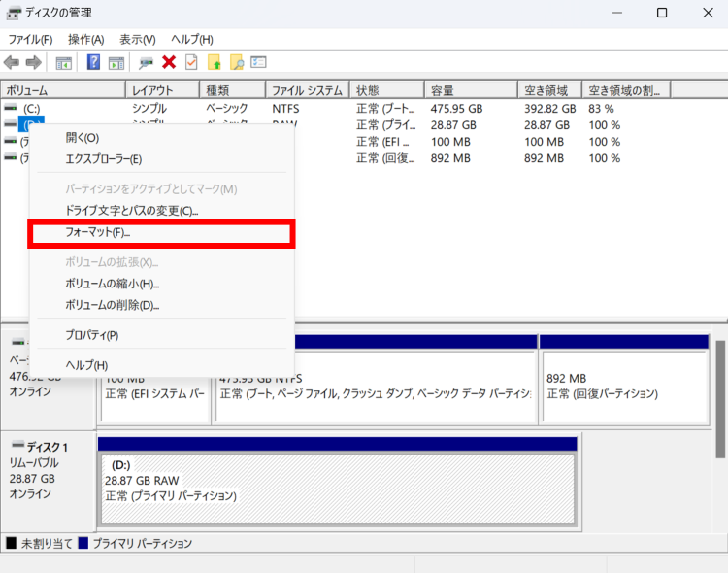Viewport: 728px width, 573px height.
Task: Select ボリュームの縮小(H)... menu entry
Action: (161, 284)
